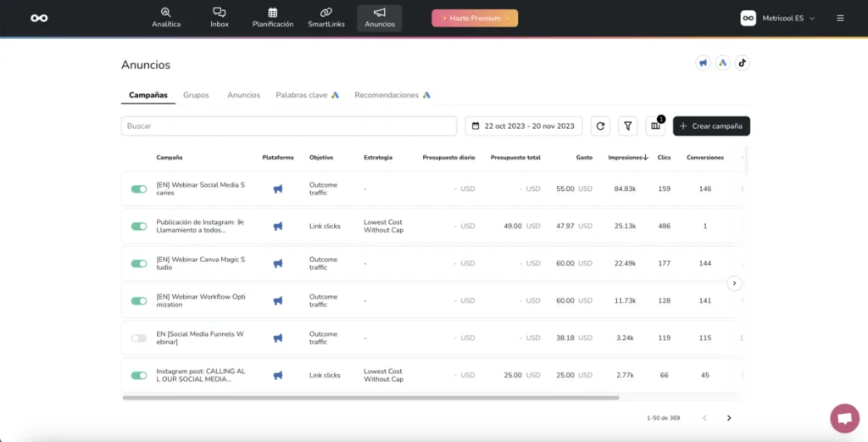Click the Metricool infinity logo

[39, 19]
